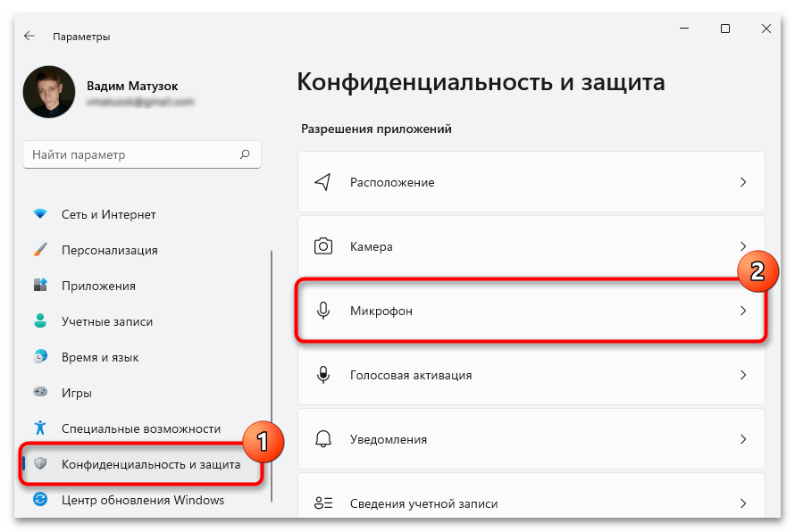Click the 'Вадим Матузок' account name
The width and height of the screenshot is (795, 532).
click(x=132, y=86)
